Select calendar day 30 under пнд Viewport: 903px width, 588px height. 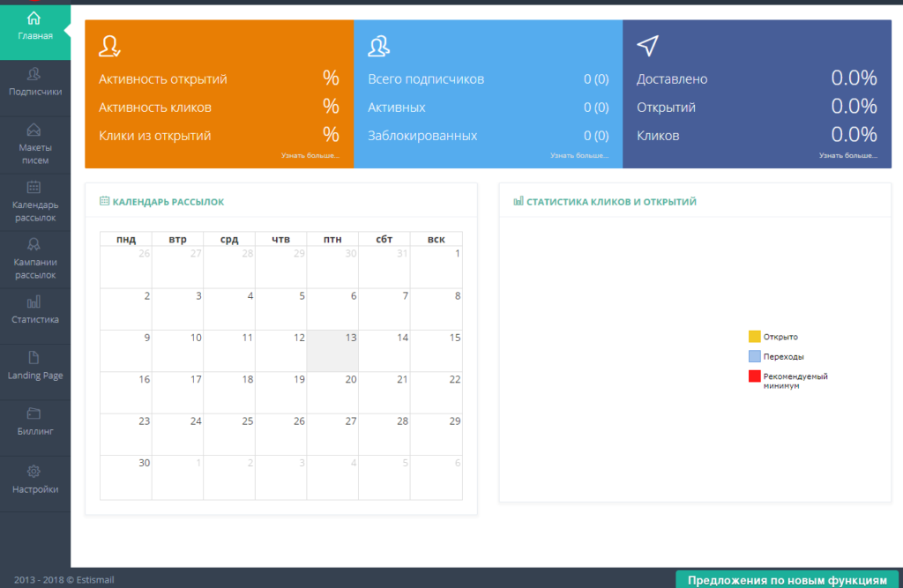pos(126,478)
